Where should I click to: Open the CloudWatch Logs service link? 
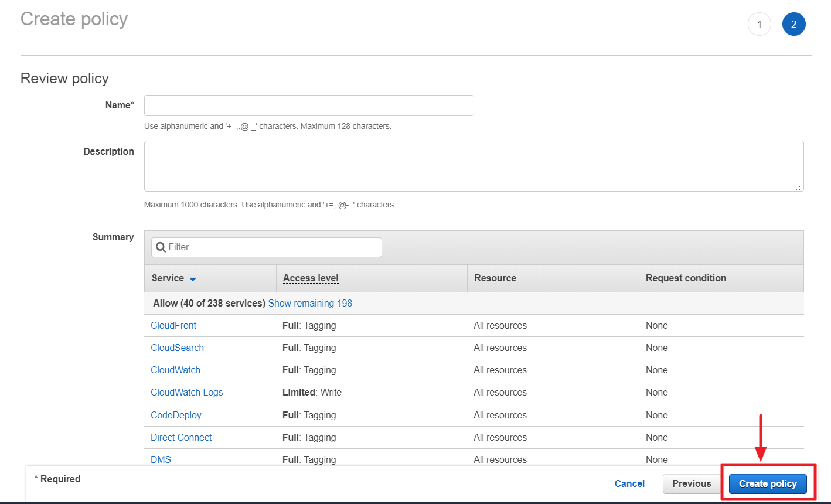coord(186,393)
